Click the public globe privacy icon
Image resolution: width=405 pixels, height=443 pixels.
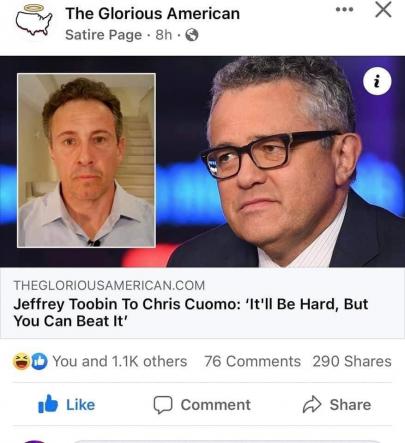click(x=192, y=35)
